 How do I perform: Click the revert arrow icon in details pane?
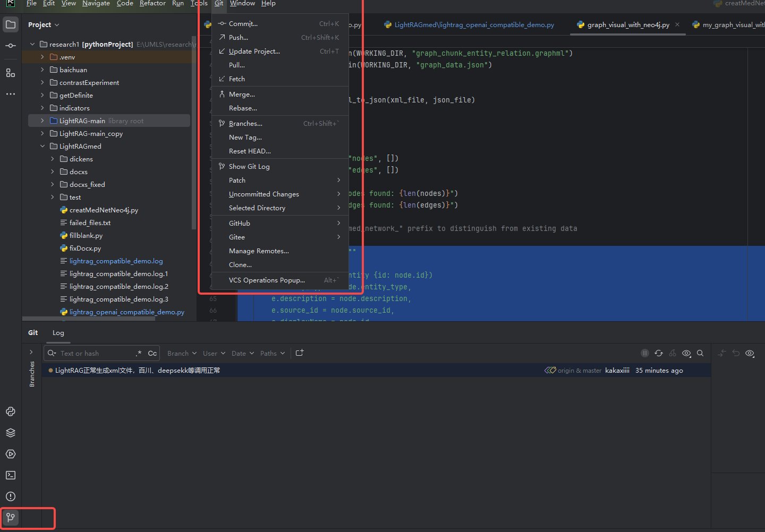[736, 353]
